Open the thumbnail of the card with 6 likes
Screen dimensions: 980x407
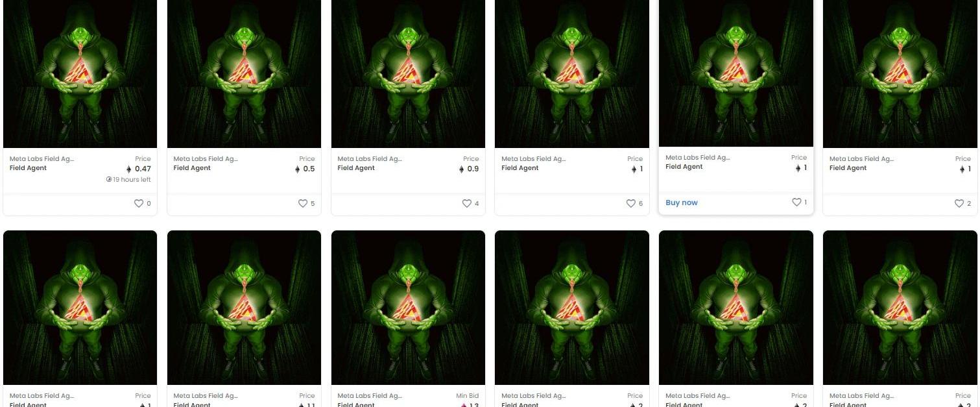pyautogui.click(x=571, y=73)
